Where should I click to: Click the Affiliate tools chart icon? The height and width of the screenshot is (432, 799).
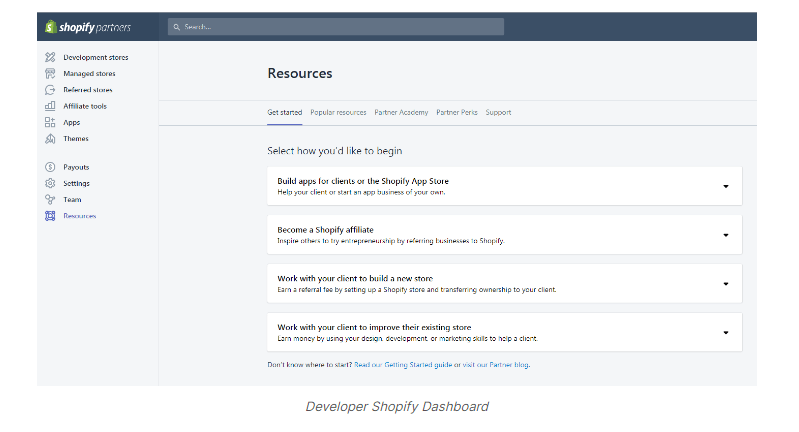point(50,106)
